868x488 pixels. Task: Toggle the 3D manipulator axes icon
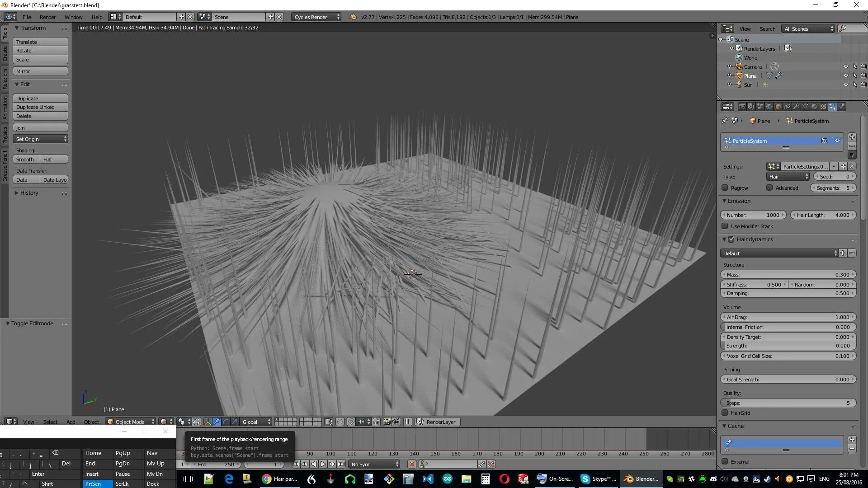(208, 422)
